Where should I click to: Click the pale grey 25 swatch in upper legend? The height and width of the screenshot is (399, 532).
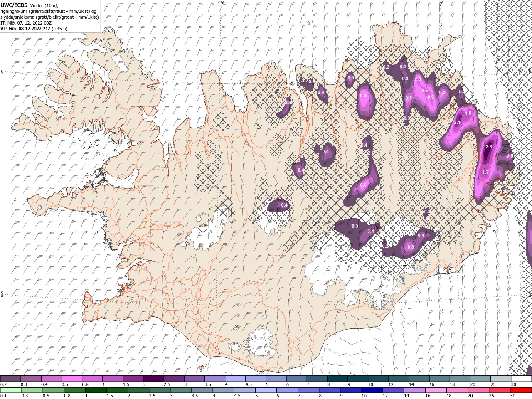pos(500,379)
